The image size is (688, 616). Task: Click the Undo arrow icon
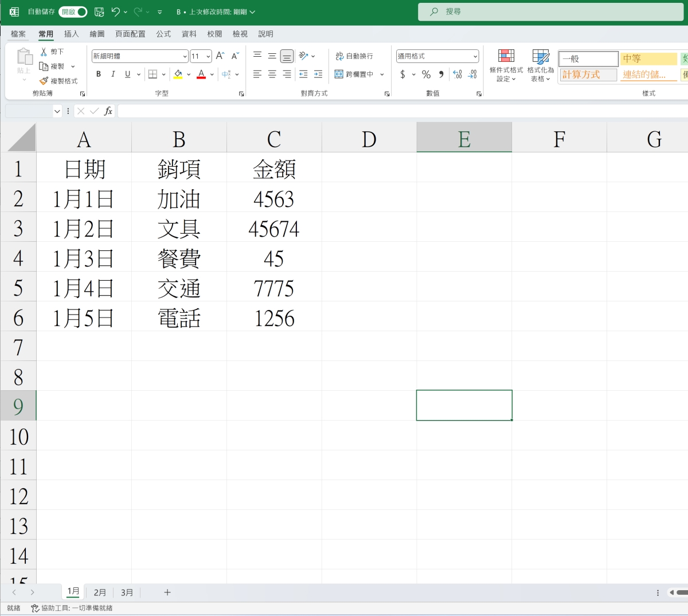tap(116, 11)
